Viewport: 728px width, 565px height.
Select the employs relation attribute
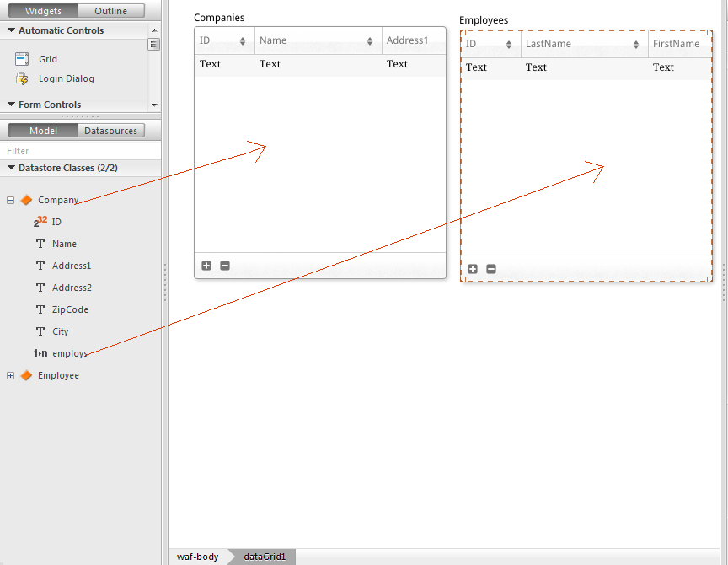click(70, 353)
